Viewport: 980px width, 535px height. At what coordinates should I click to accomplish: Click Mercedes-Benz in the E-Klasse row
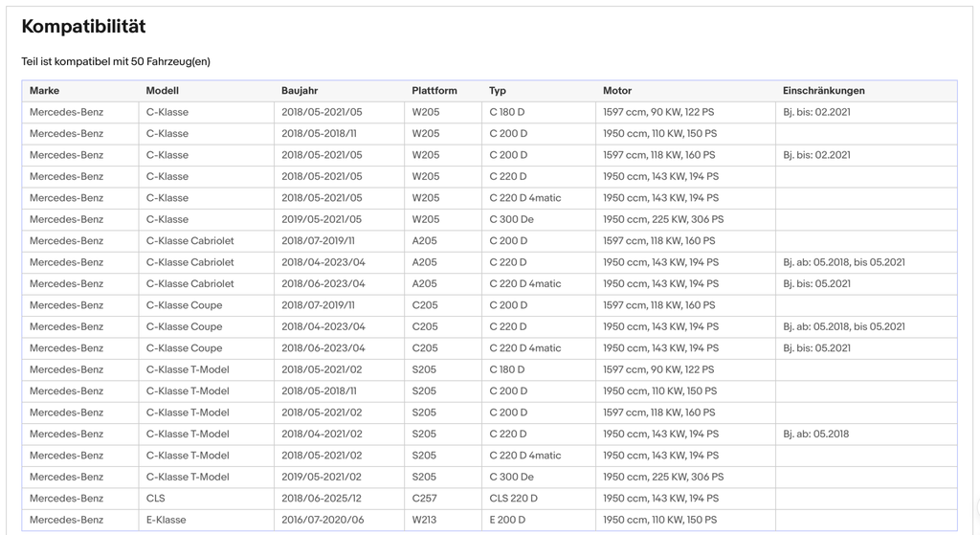tap(66, 520)
